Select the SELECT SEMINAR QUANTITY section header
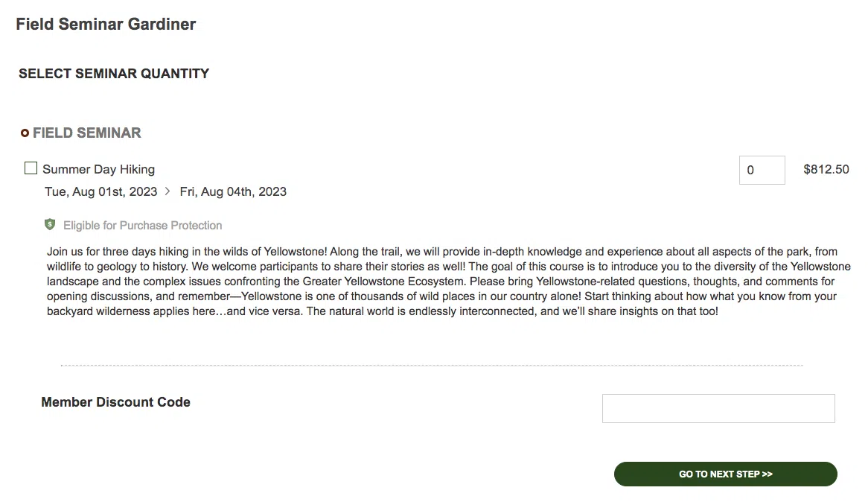The width and height of the screenshot is (868, 502). click(113, 73)
